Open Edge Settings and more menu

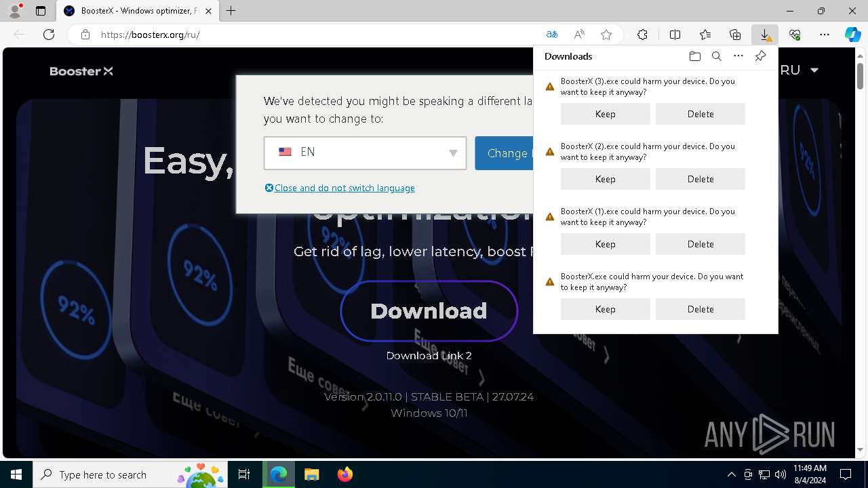click(x=825, y=35)
